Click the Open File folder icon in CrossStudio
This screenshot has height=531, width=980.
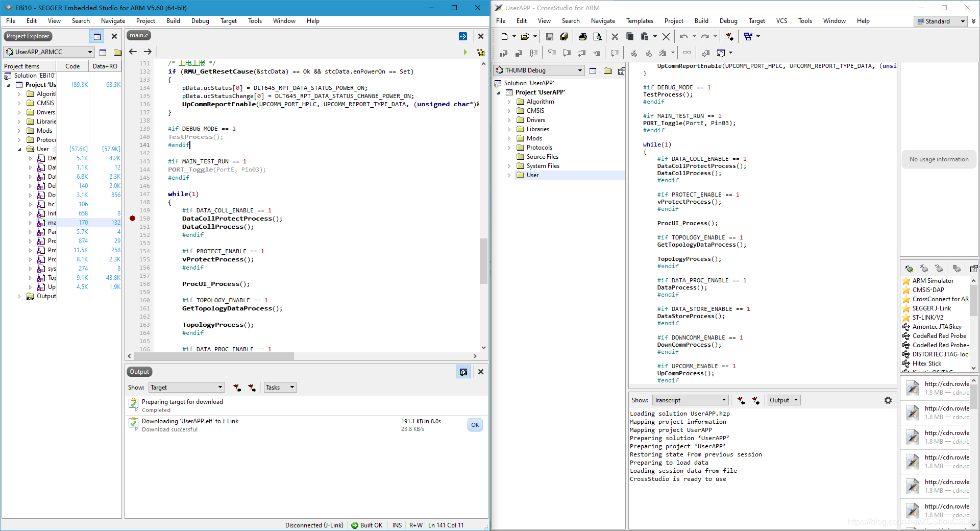tap(525, 36)
